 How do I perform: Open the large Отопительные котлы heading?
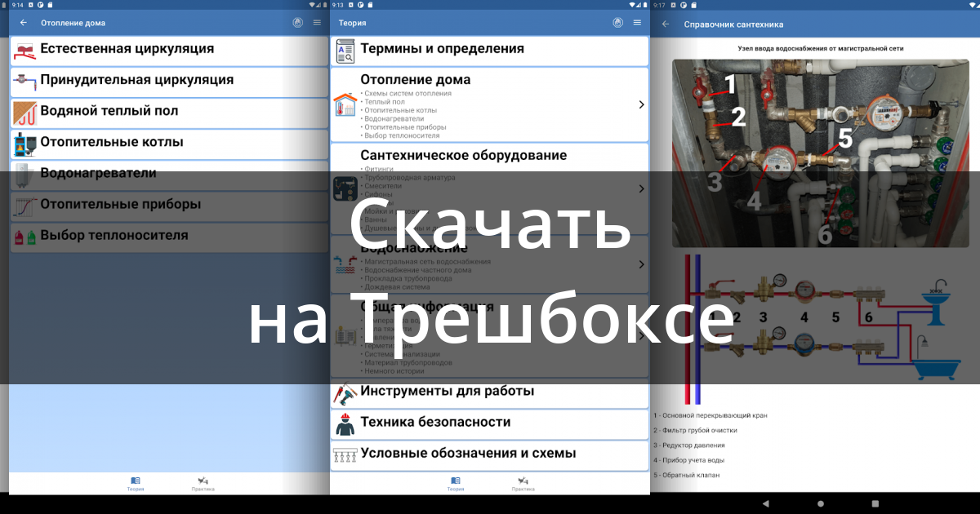[112, 142]
